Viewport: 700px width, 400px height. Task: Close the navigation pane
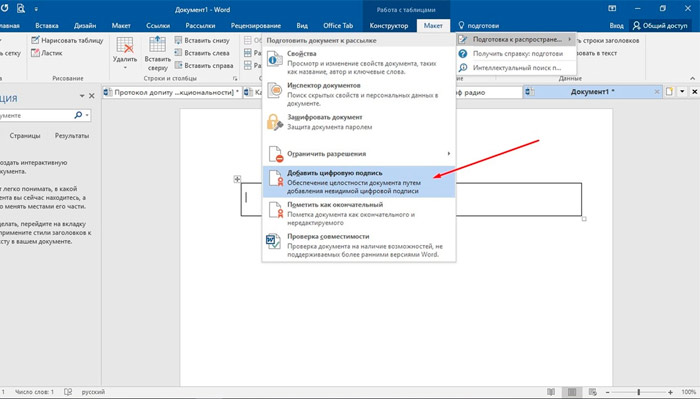92,96
